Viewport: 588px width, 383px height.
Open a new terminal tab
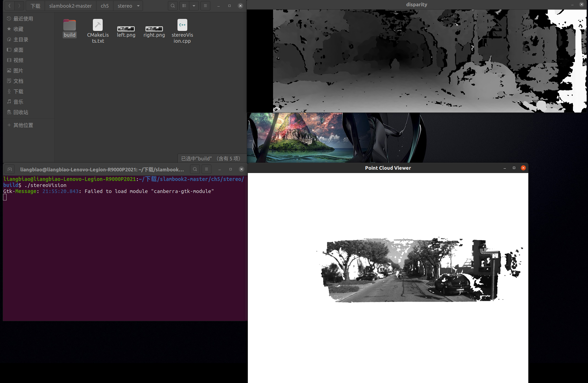coord(10,169)
